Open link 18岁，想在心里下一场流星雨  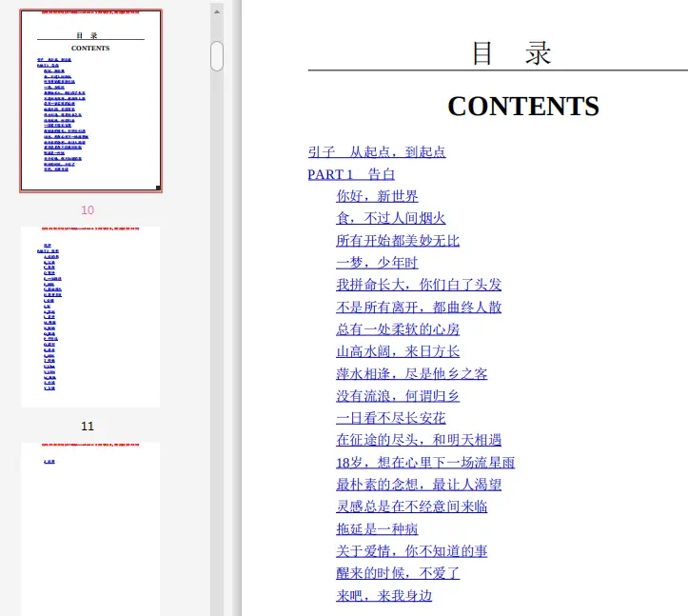click(425, 463)
